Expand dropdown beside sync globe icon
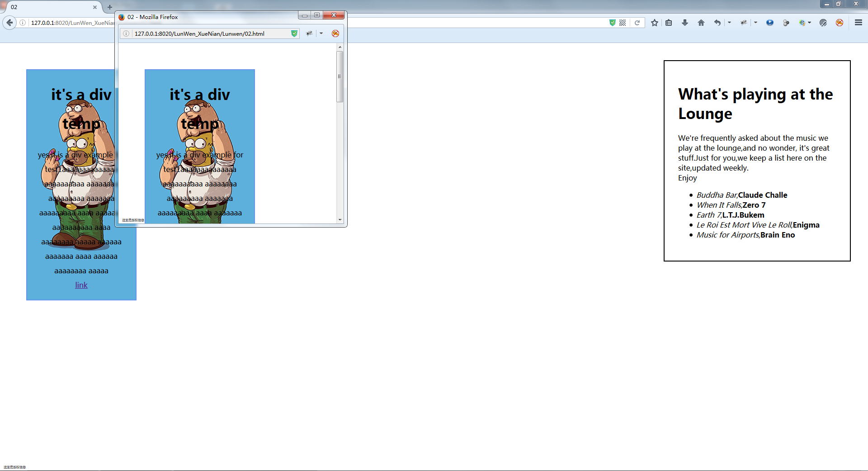 (810, 23)
